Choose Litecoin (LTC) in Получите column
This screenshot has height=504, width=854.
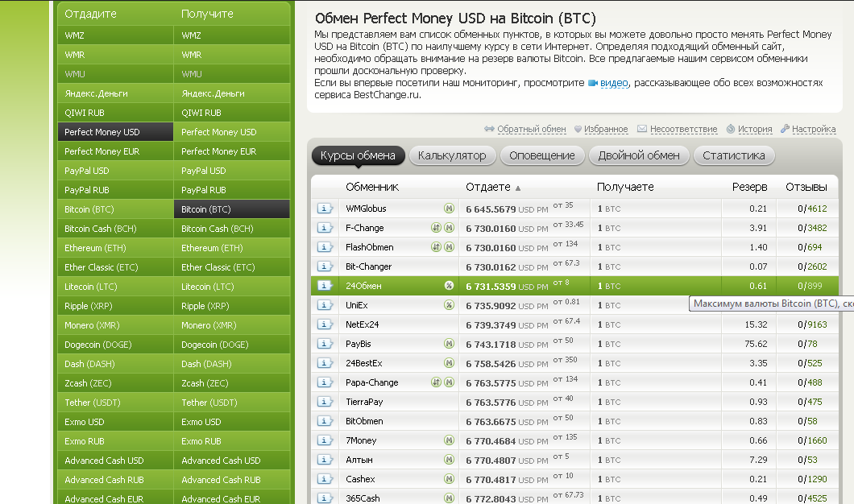click(x=232, y=287)
